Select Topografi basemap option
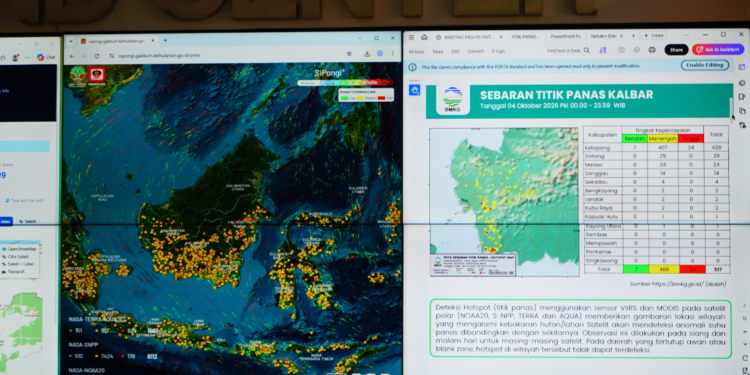Screen dimensions: 750x375 pos(13,271)
